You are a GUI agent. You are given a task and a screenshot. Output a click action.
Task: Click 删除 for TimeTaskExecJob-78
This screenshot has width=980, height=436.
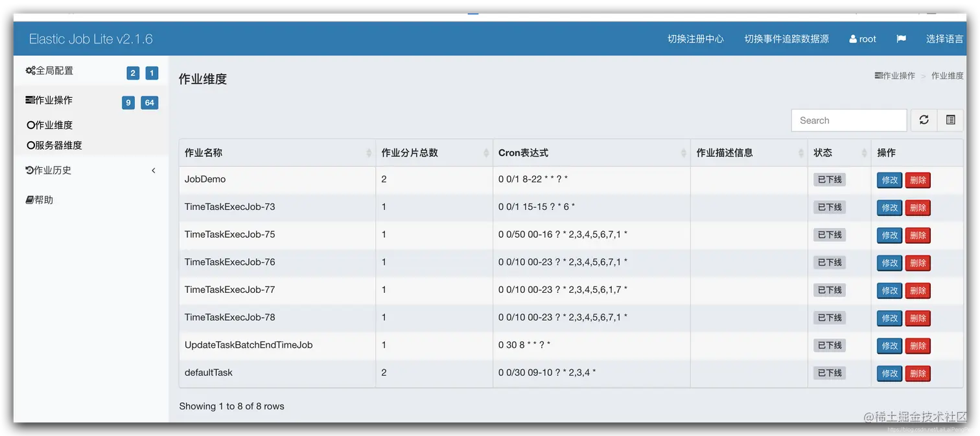tap(918, 318)
